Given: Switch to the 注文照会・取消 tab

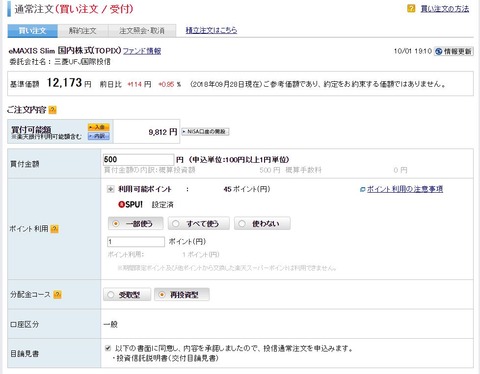Looking at the screenshot, I should click(x=142, y=31).
